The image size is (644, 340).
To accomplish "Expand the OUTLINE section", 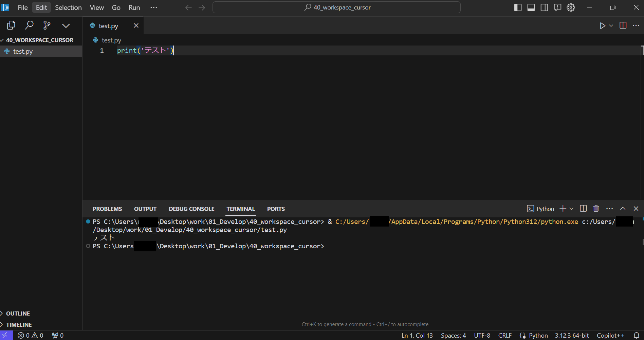I will tap(41, 313).
